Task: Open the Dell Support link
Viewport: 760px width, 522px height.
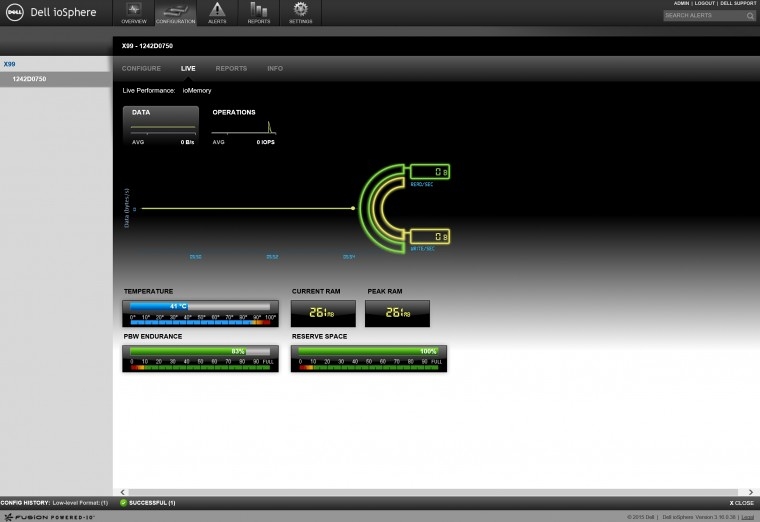Action: (738, 3)
